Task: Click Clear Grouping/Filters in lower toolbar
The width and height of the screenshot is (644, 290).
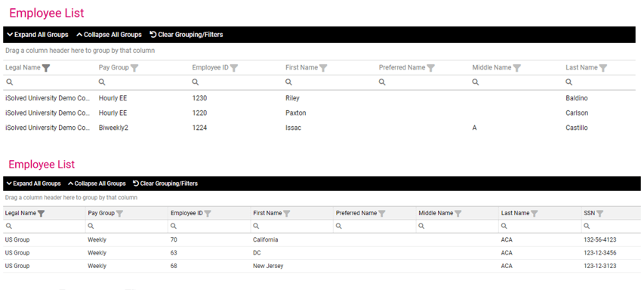Action: tap(165, 184)
